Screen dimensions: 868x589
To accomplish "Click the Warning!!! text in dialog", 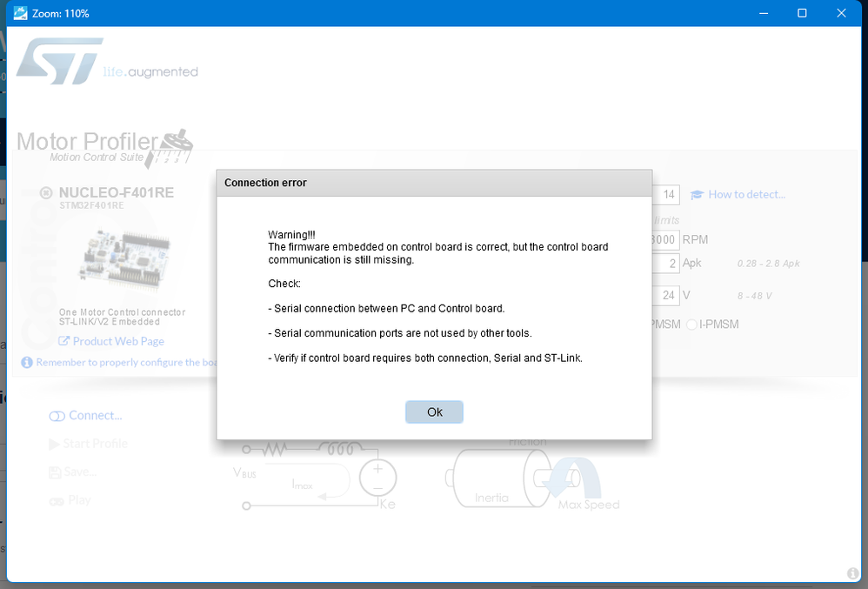I will pos(291,235).
